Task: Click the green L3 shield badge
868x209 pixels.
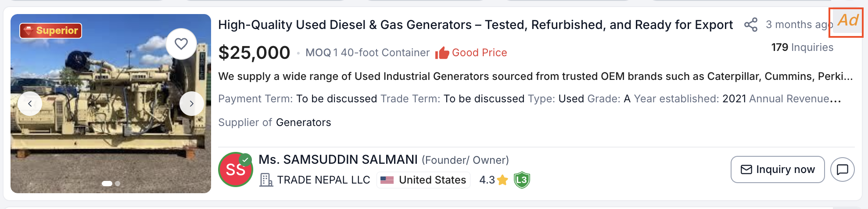Action: [x=522, y=180]
